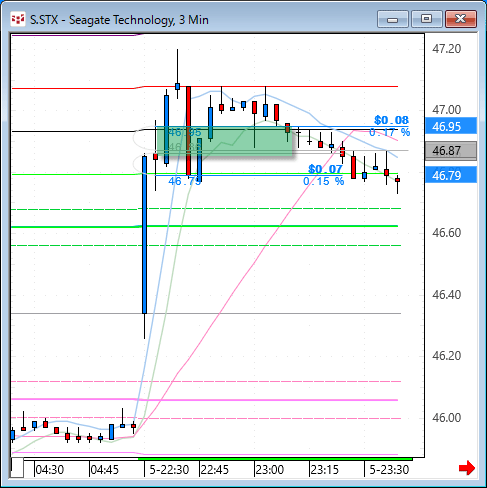
Task: Select the gray 46.87 last price marker
Action: tap(451, 151)
